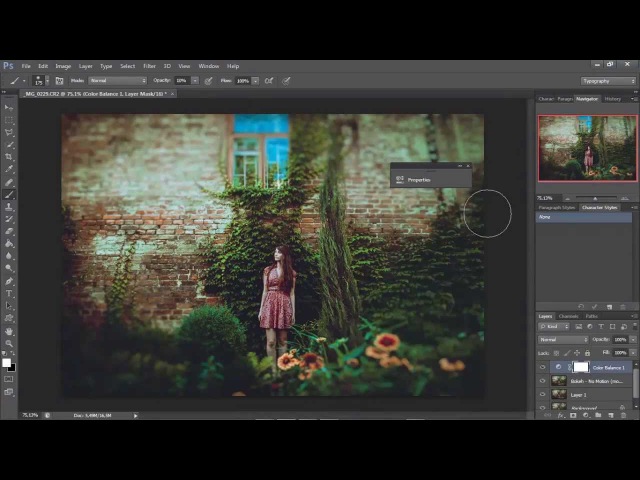Open the Filter menu
640x480 pixels.
(149, 66)
